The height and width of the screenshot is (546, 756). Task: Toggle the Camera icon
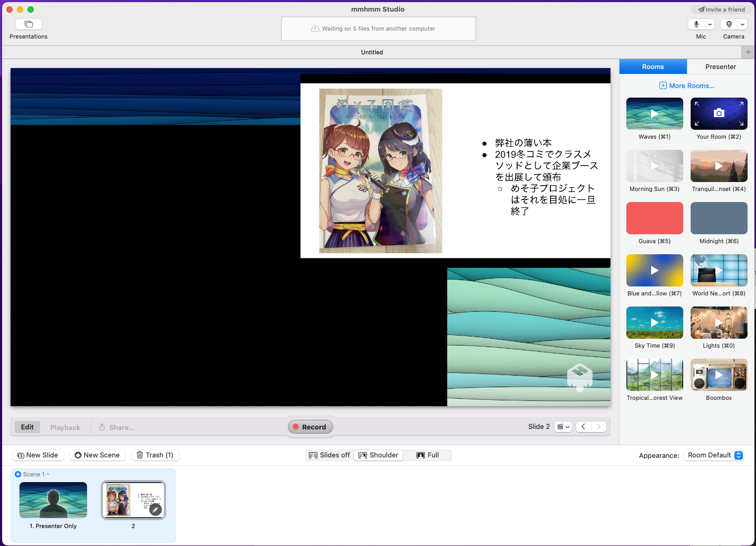[729, 24]
